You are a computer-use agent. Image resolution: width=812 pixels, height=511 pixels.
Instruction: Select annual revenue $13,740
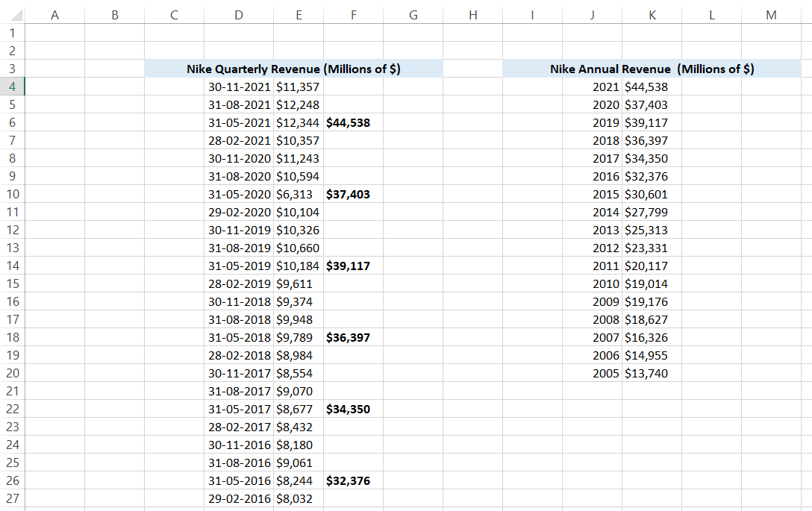[652, 373]
